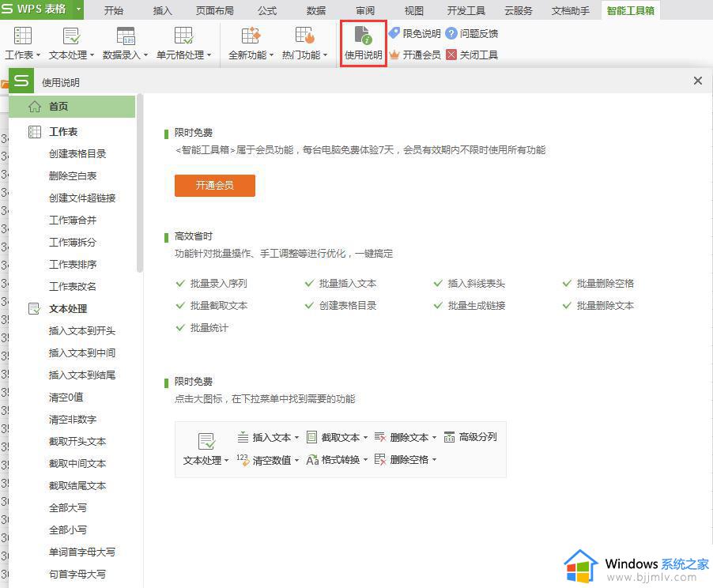713x588 pixels.
Task: Click the large 文本处理 preview icon
Action: pyautogui.click(x=206, y=441)
